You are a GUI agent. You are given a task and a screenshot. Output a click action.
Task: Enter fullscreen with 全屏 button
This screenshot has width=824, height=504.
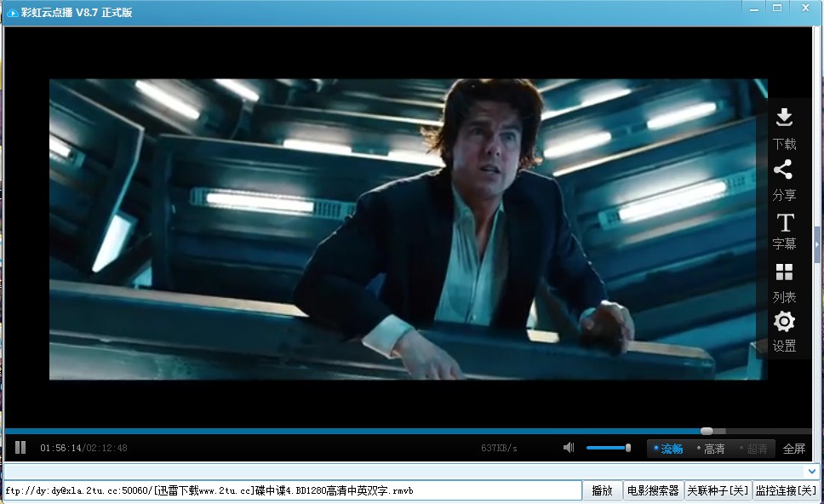tap(793, 449)
